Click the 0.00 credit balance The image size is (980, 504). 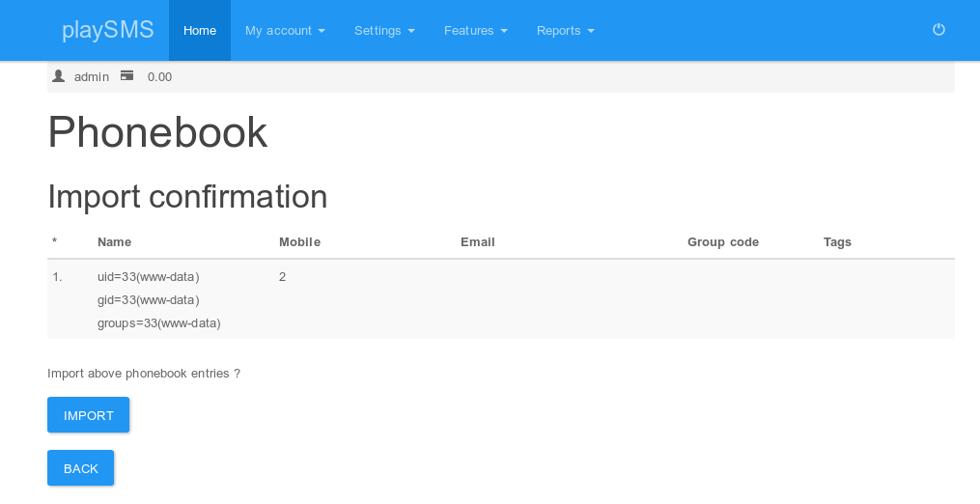point(159,77)
